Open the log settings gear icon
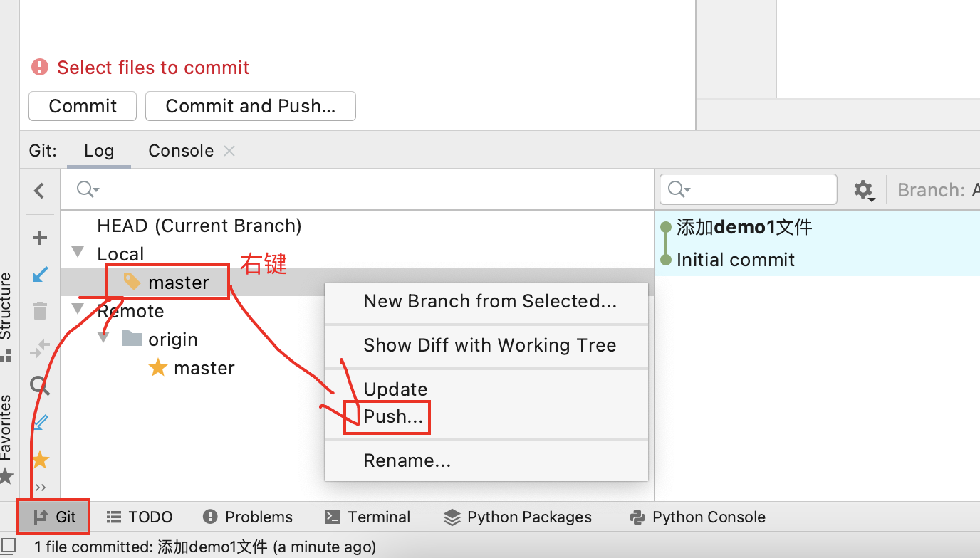 click(x=863, y=190)
